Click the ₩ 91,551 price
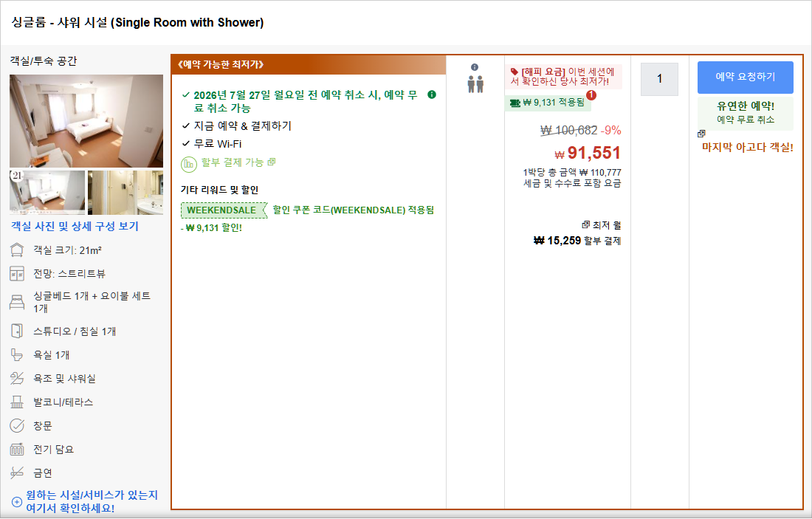 coord(588,153)
